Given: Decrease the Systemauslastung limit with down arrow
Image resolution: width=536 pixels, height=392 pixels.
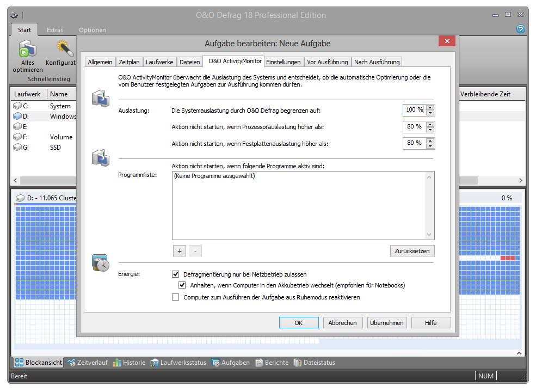Looking at the screenshot, I should click(x=430, y=113).
